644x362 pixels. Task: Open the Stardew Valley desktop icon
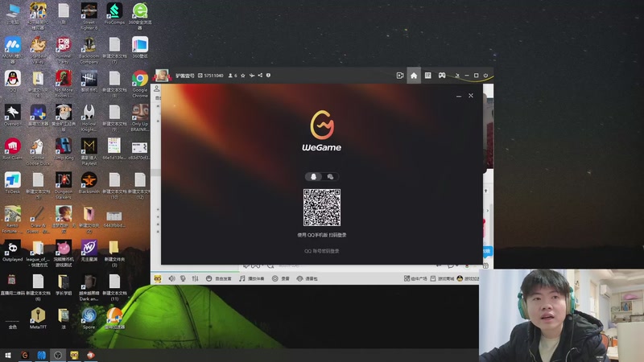38,50
